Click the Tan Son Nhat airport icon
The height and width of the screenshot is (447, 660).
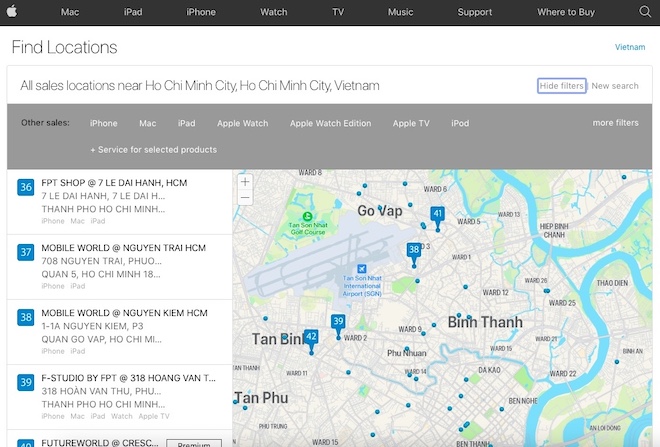coord(362,269)
